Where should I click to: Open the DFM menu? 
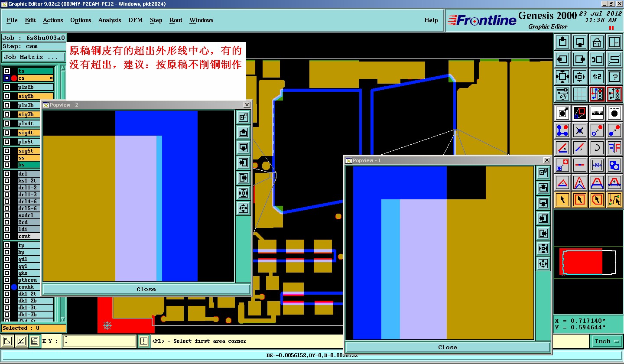pos(136,20)
